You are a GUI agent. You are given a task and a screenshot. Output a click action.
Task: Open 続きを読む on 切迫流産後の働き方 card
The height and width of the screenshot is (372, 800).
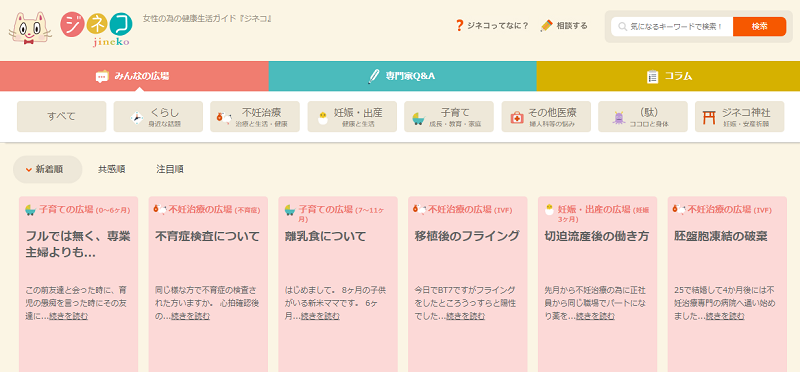(x=595, y=316)
